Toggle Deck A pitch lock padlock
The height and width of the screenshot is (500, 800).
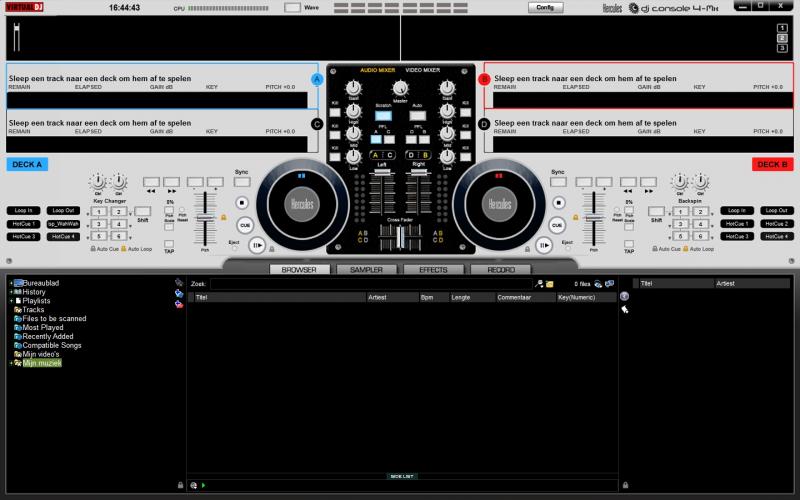click(x=223, y=217)
